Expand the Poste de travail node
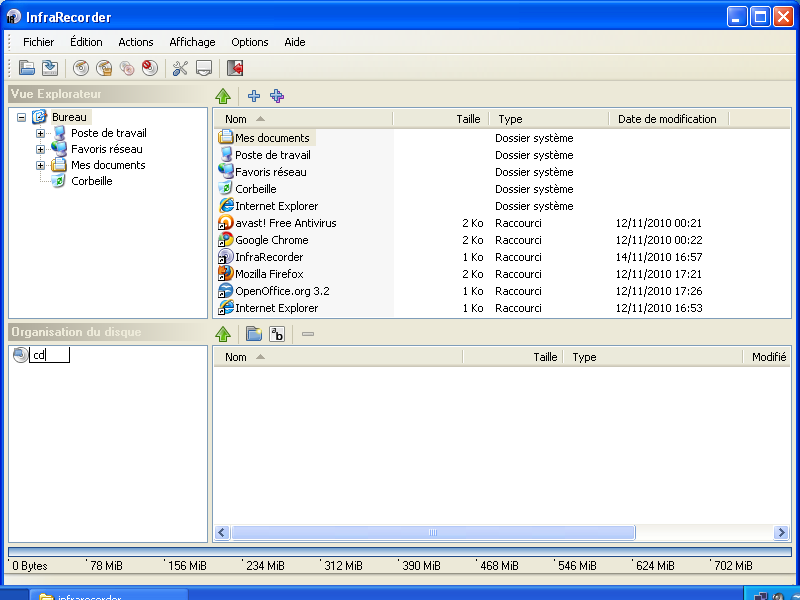This screenshot has height=600, width=800. tap(41, 133)
